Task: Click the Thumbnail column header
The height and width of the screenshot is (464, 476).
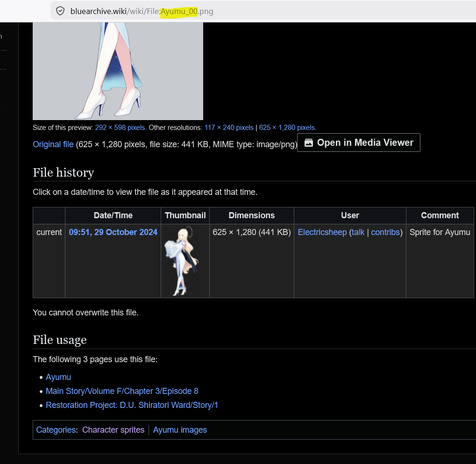Action: 185,215
